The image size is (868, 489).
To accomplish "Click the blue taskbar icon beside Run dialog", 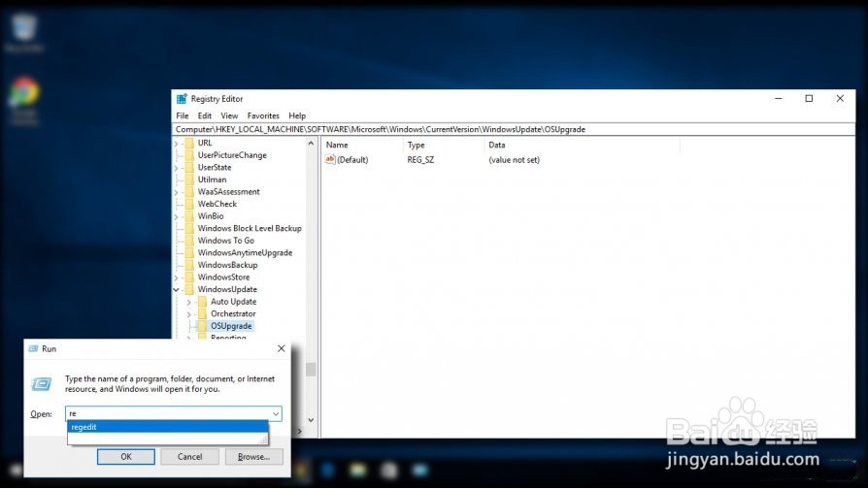I will point(328,471).
